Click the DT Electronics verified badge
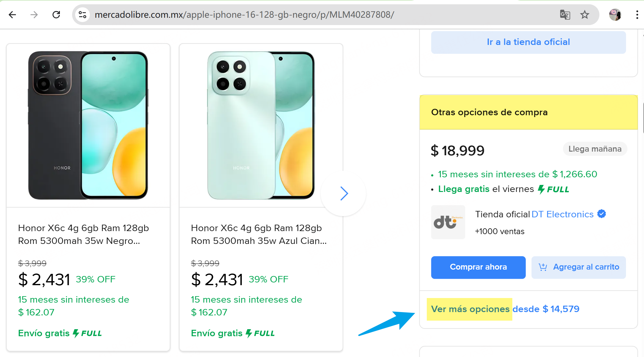Image resolution: width=644 pixels, height=357 pixels. pyautogui.click(x=601, y=214)
